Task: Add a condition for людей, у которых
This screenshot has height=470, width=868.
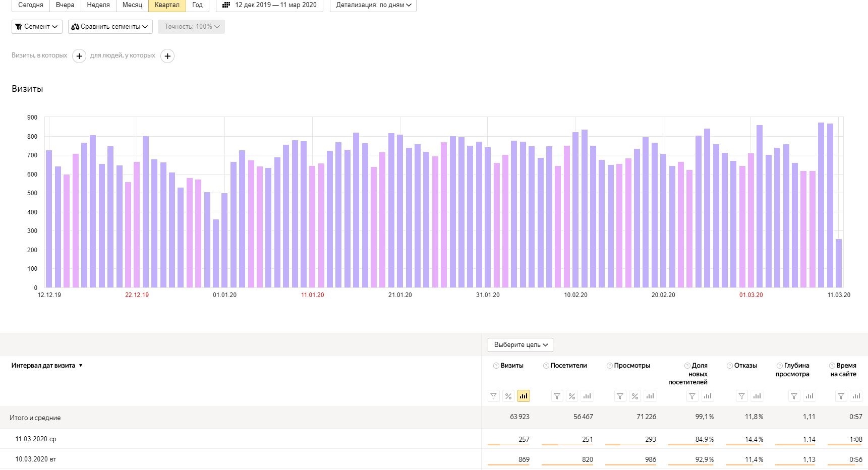Action: (167, 56)
